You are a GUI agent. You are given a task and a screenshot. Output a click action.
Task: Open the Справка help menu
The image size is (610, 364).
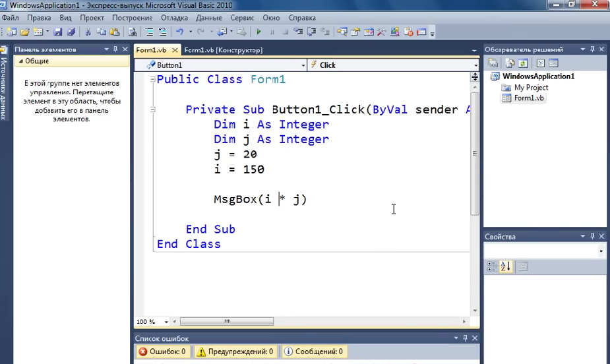[x=302, y=18]
